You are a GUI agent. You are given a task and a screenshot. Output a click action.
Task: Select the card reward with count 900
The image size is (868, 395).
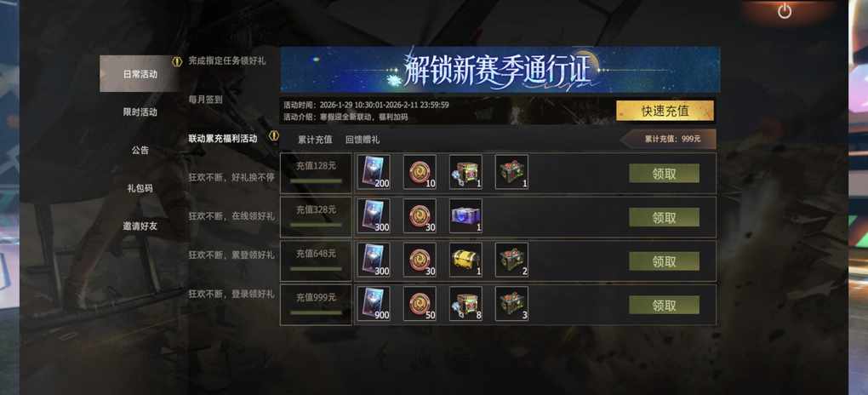point(374,304)
